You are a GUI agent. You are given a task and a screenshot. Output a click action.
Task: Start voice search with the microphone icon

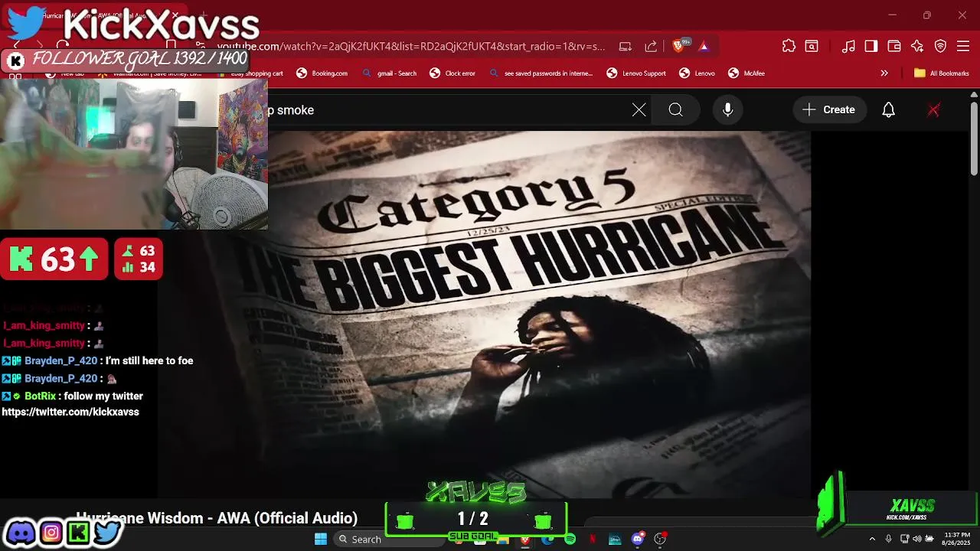728,110
